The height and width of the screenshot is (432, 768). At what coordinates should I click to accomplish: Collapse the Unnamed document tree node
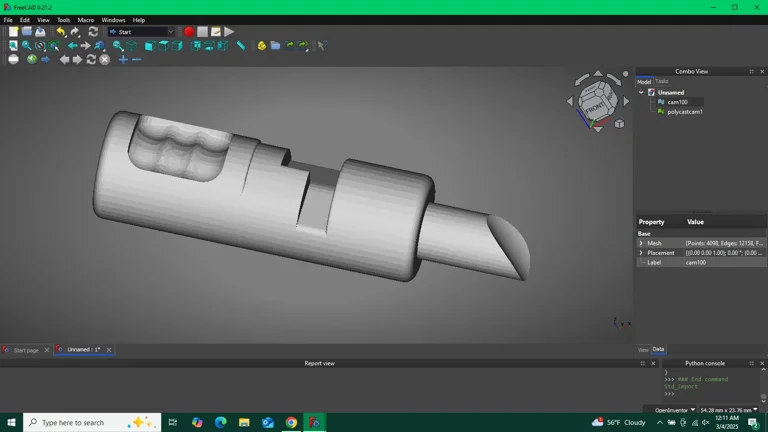tap(642, 92)
